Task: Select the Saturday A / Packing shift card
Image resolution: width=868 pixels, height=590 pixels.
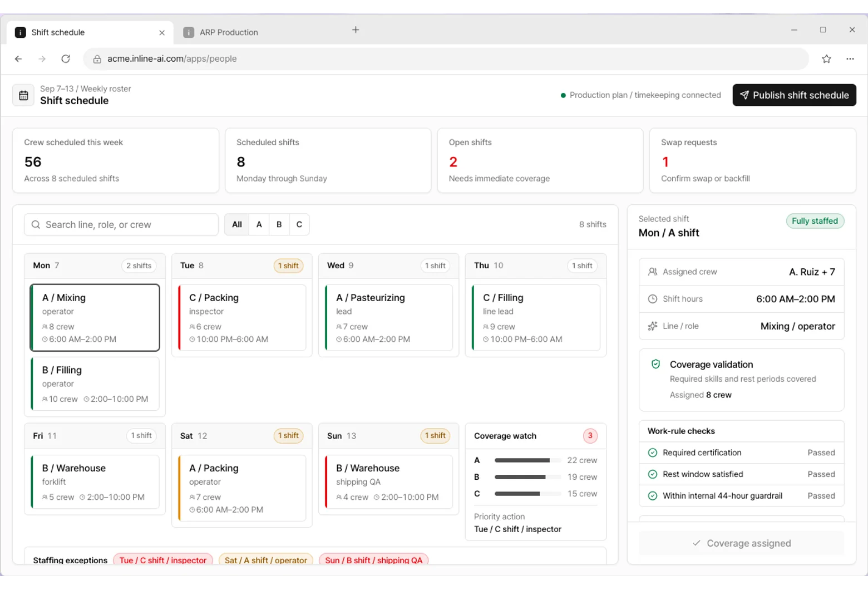Action: [x=242, y=488]
